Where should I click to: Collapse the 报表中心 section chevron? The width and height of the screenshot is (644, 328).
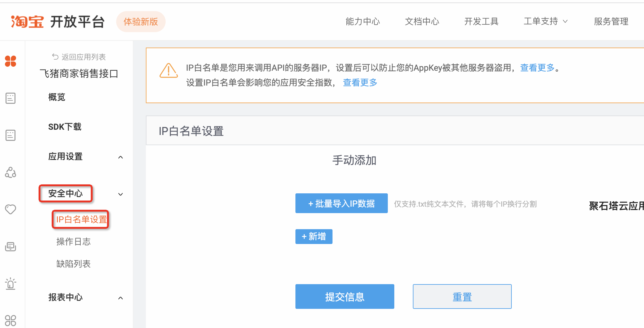tap(121, 298)
